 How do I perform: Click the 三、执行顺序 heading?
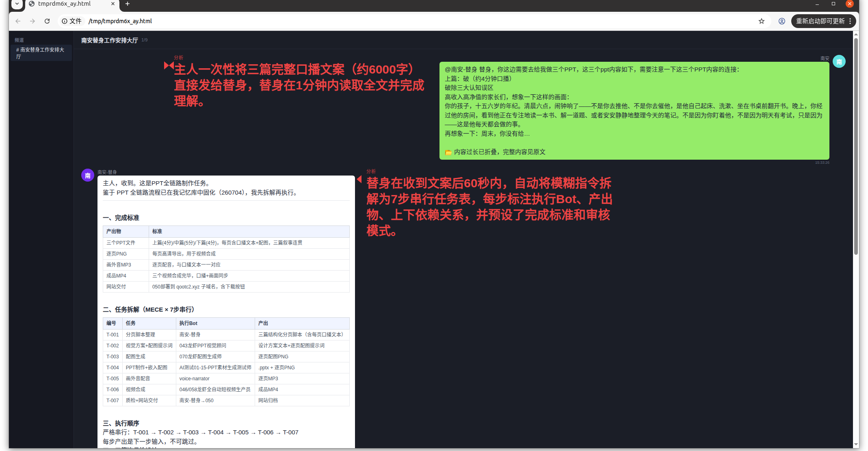tap(121, 423)
